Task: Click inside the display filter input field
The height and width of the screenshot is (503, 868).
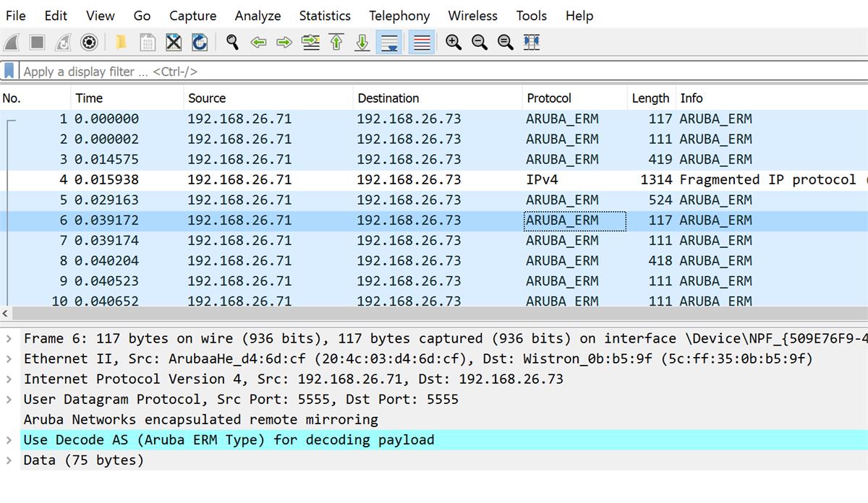Action: click(217, 71)
